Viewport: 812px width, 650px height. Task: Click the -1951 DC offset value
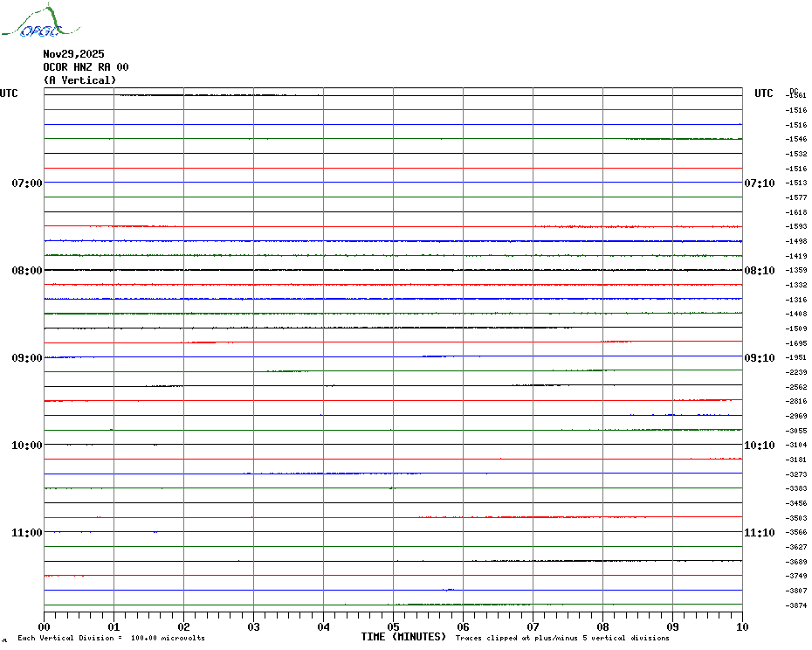click(x=796, y=358)
